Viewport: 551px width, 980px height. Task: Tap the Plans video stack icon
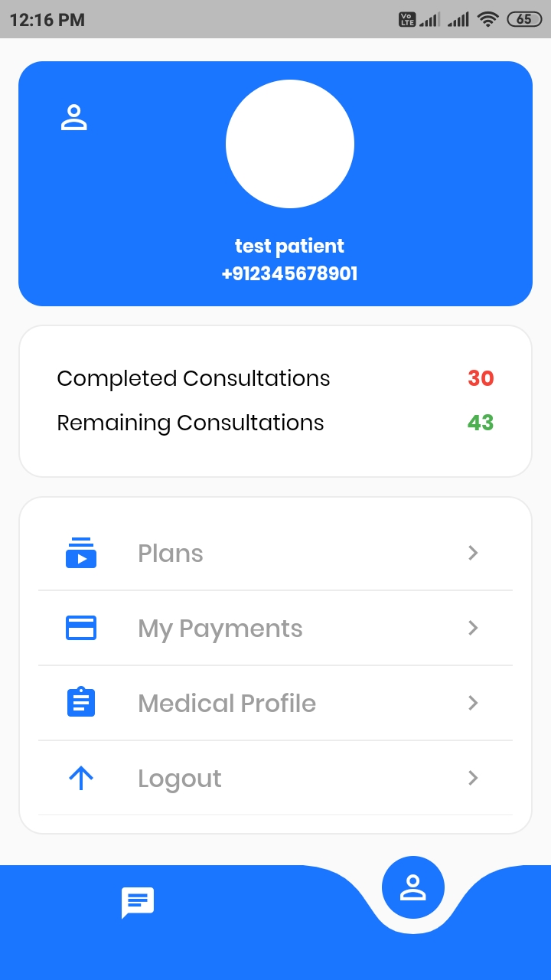[81, 552]
